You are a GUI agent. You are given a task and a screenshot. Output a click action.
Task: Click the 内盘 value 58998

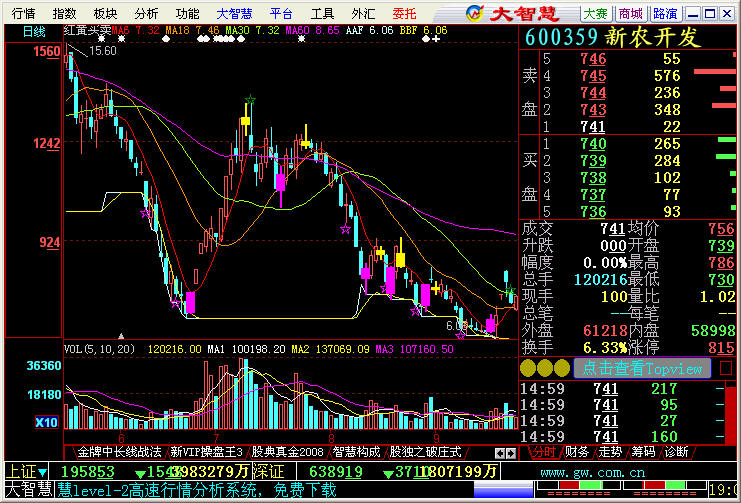pyautogui.click(x=713, y=330)
